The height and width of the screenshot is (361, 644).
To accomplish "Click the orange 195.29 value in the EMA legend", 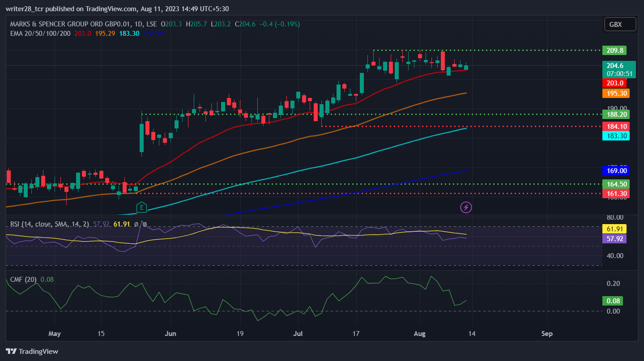I will tap(105, 33).
